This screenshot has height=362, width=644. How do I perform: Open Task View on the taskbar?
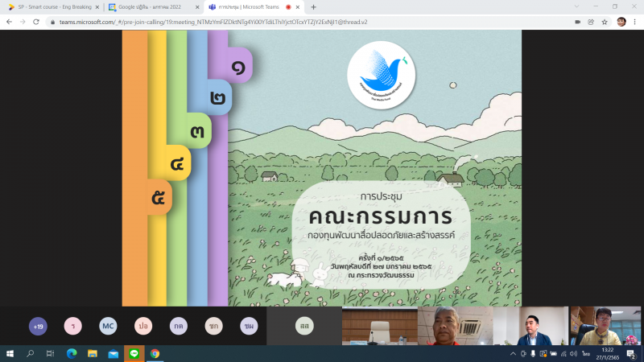pyautogui.click(x=50, y=353)
